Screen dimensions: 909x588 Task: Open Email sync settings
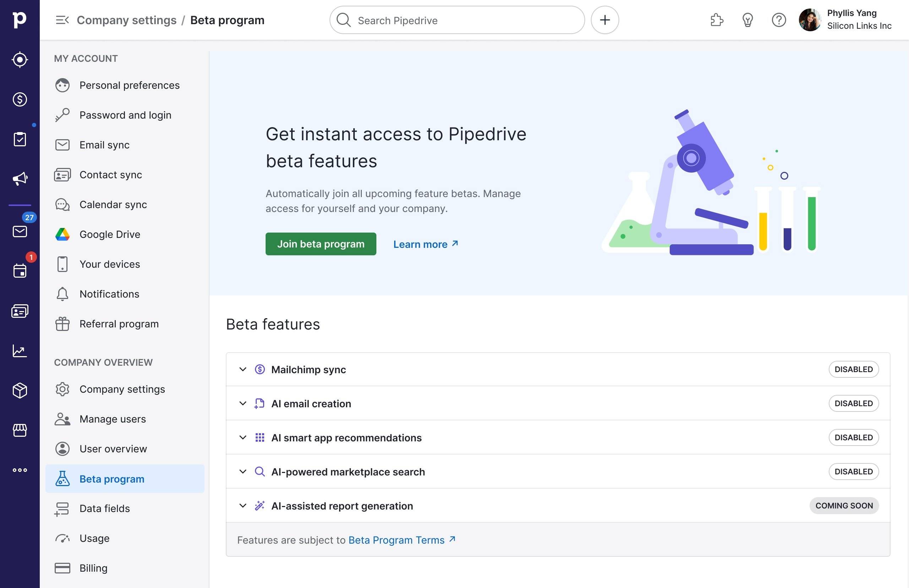[125, 145]
